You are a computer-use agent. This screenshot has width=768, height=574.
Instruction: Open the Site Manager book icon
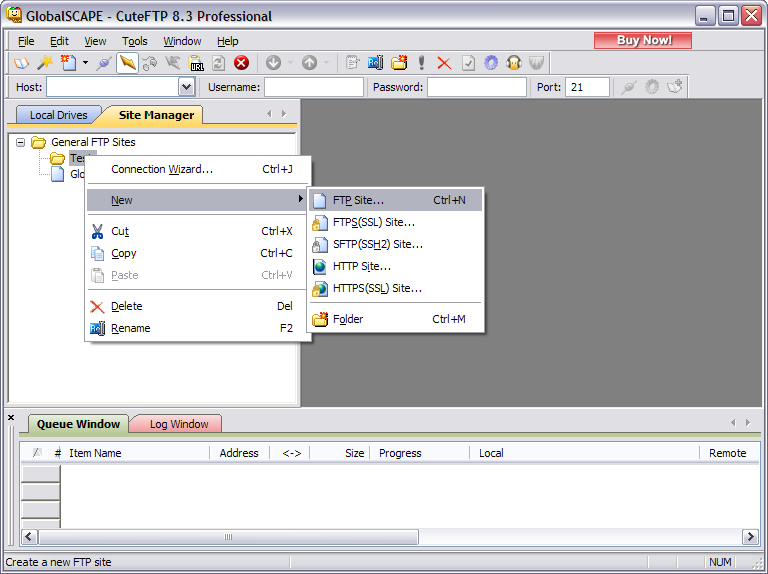(22, 63)
